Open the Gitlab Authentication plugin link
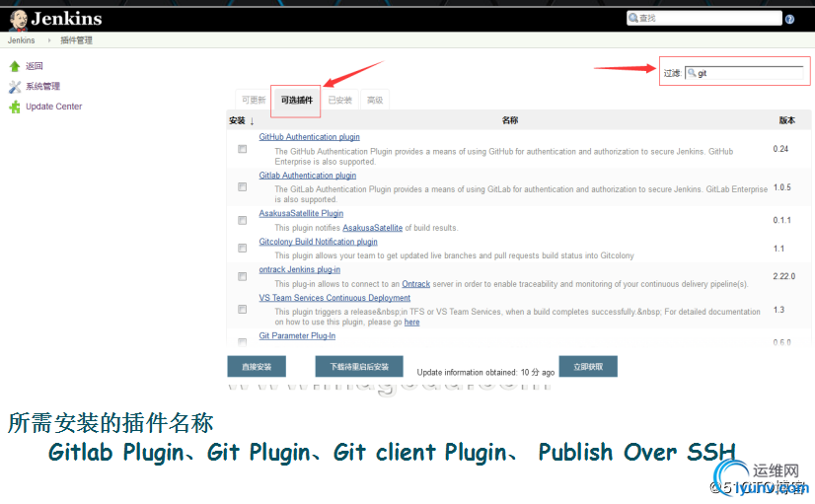Viewport: 815px width, 504px height. (x=308, y=176)
